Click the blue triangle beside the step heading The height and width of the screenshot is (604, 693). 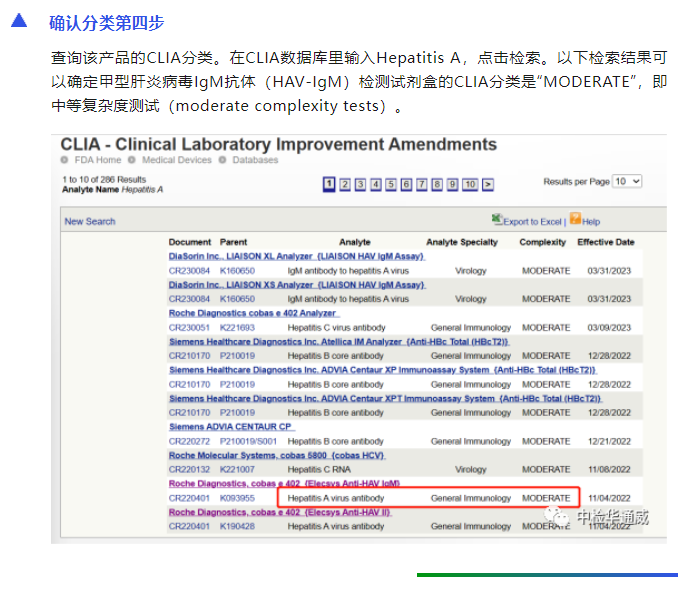[20, 21]
